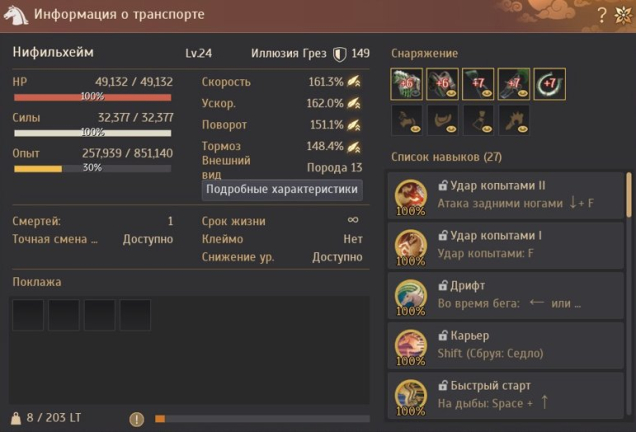Click the first empty Поклажа inventory slot
This screenshot has width=636, height=432.
(28, 315)
